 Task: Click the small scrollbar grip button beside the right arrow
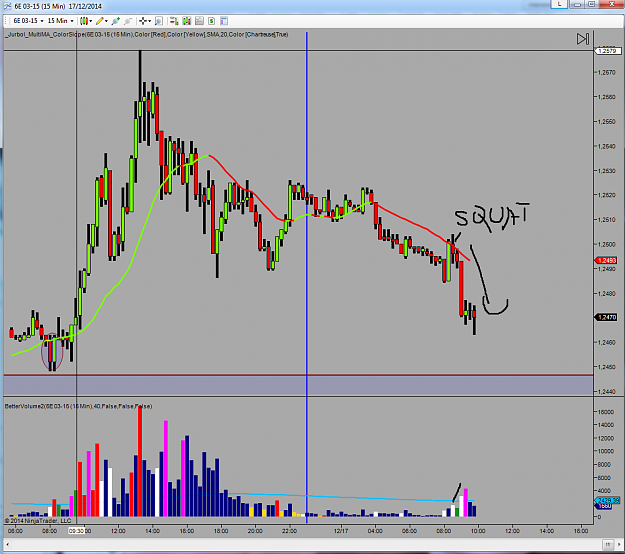[608, 544]
